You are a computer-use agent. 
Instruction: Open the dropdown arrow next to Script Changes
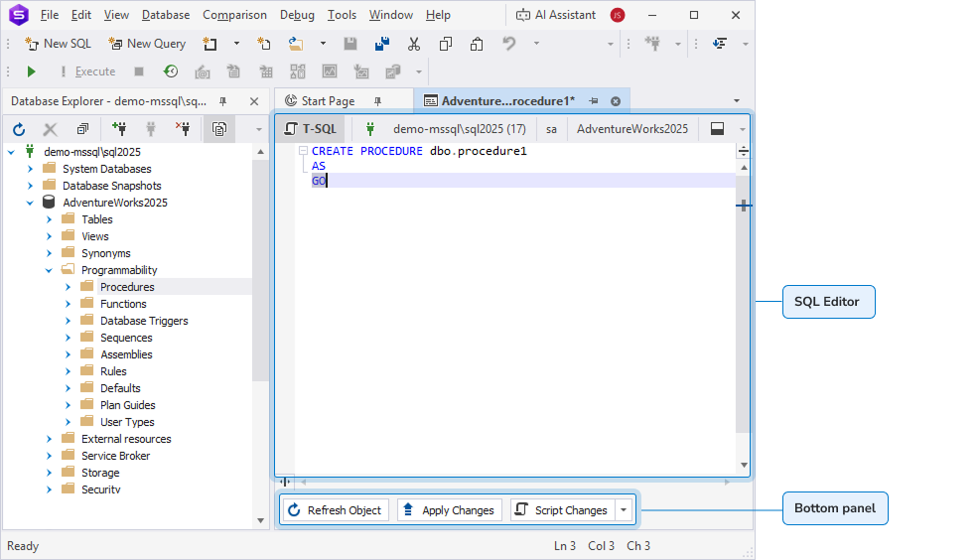click(x=624, y=510)
